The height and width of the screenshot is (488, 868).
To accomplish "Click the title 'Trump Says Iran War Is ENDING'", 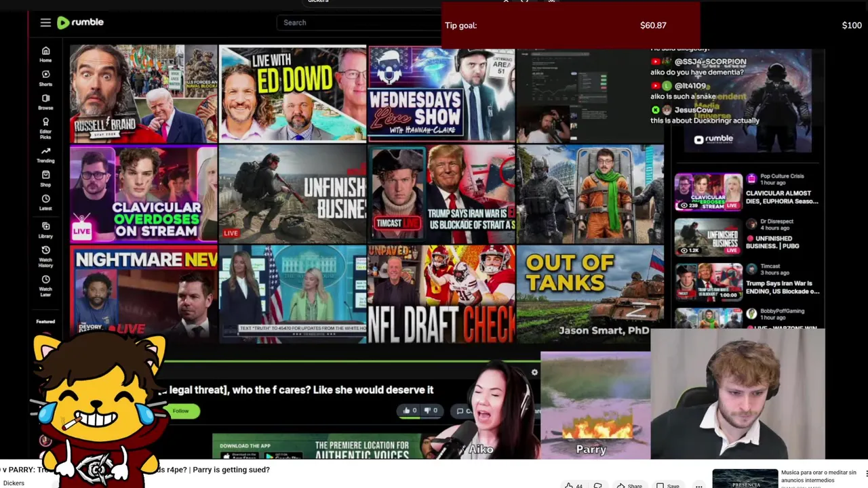I will 783,287.
